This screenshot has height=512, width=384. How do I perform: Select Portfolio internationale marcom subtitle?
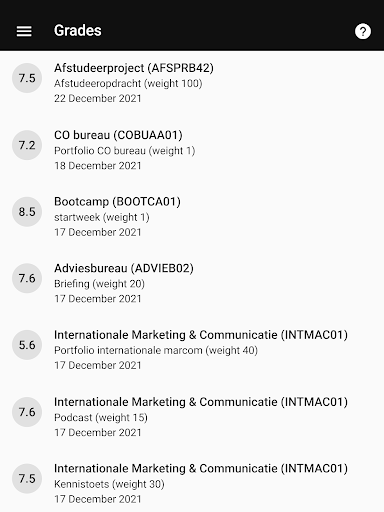tap(156, 350)
